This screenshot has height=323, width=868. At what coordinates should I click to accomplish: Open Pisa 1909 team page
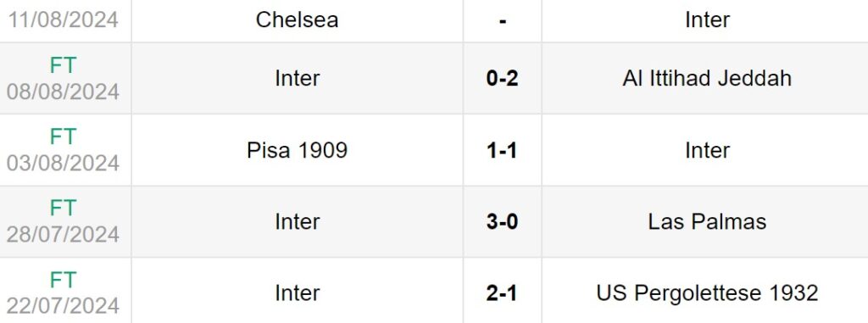(297, 150)
